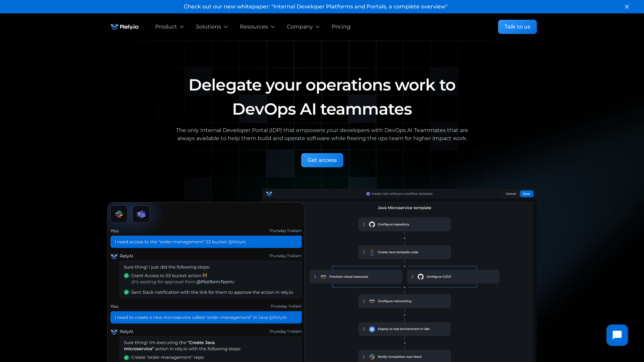Click the Rely.io logo
This screenshot has height=362, width=644.
pyautogui.click(x=124, y=27)
